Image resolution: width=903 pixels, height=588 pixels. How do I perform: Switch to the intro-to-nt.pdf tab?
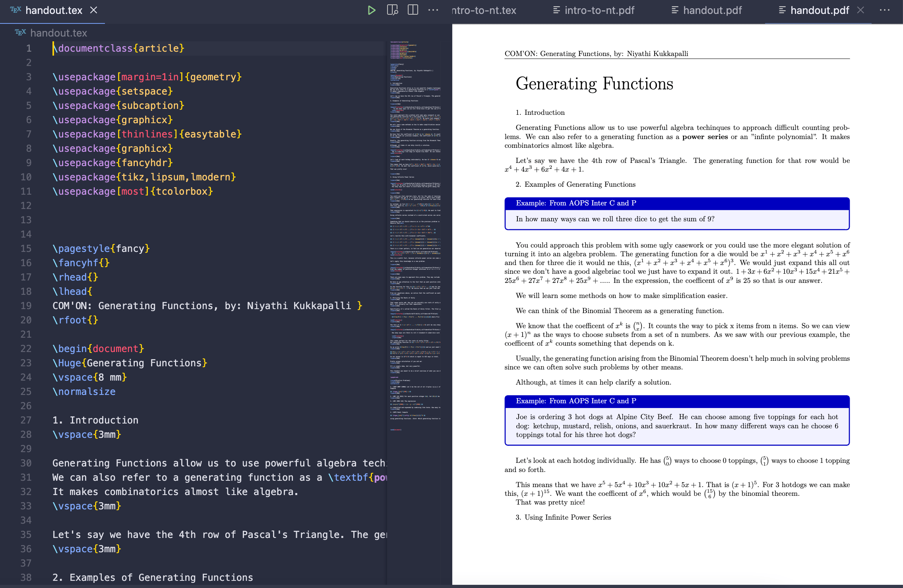tap(599, 10)
